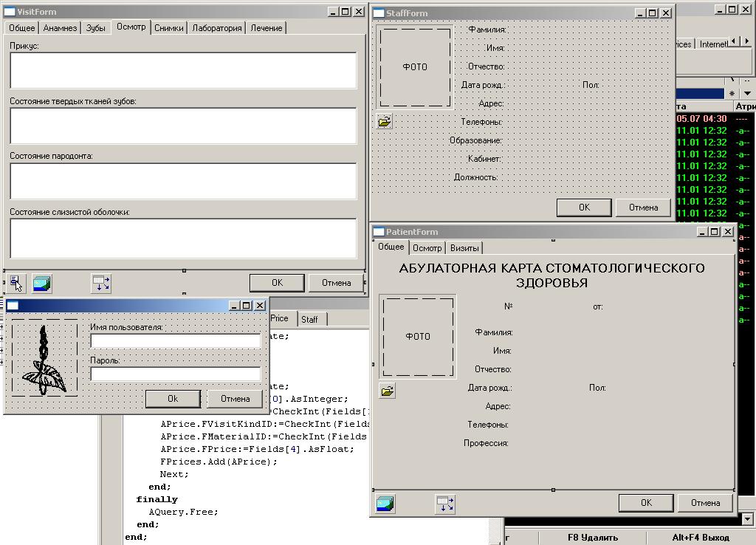Click the open-folder photo button in PatientForm

click(x=387, y=391)
